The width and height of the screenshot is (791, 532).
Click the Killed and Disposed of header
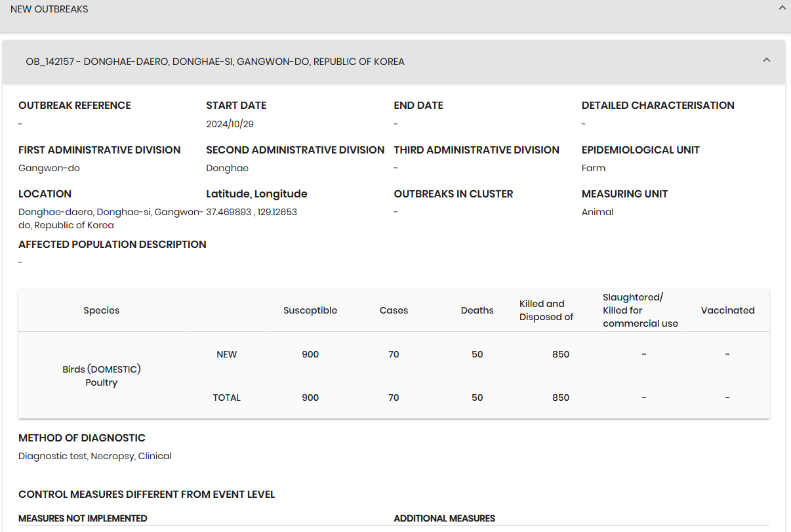(546, 310)
